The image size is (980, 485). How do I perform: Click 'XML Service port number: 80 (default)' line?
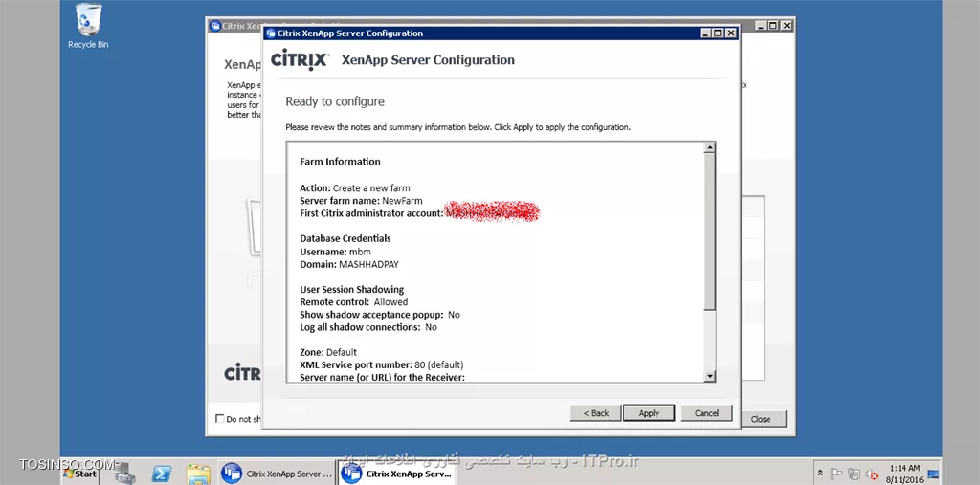click(381, 364)
